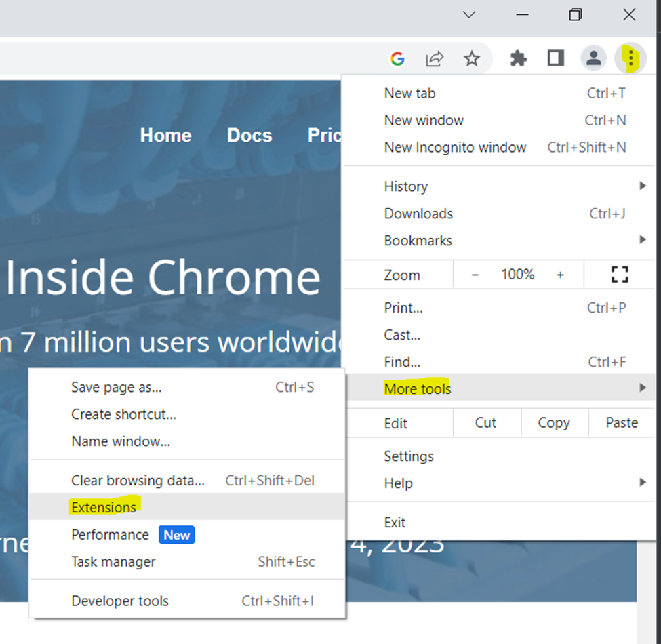Viewport: 661px width, 644px height.
Task: Decrease zoom with the minus button
Action: click(x=475, y=275)
